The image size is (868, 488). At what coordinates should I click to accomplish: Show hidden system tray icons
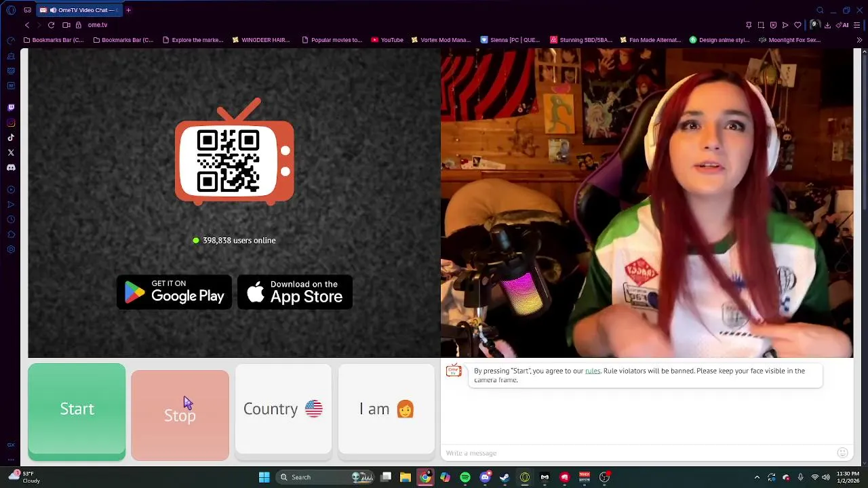(x=757, y=477)
